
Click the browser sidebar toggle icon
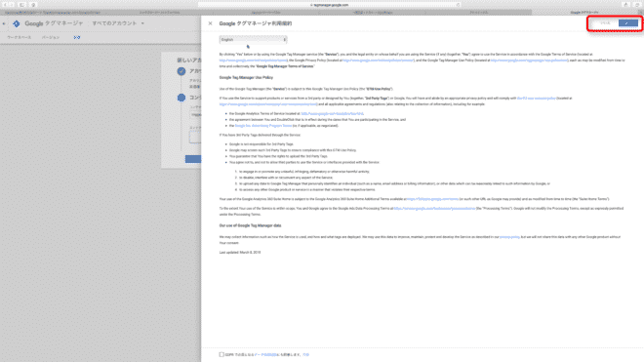pyautogui.click(x=21, y=5)
